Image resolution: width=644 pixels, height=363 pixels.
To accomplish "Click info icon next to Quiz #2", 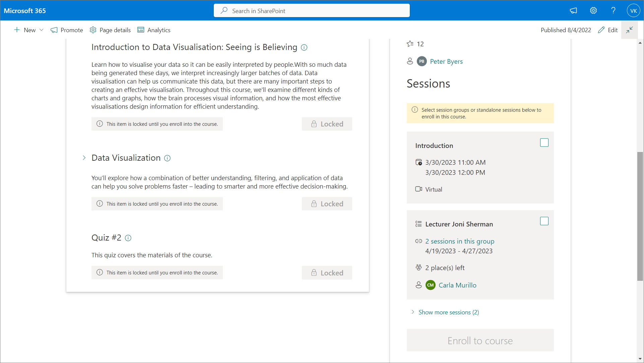I will click(128, 238).
